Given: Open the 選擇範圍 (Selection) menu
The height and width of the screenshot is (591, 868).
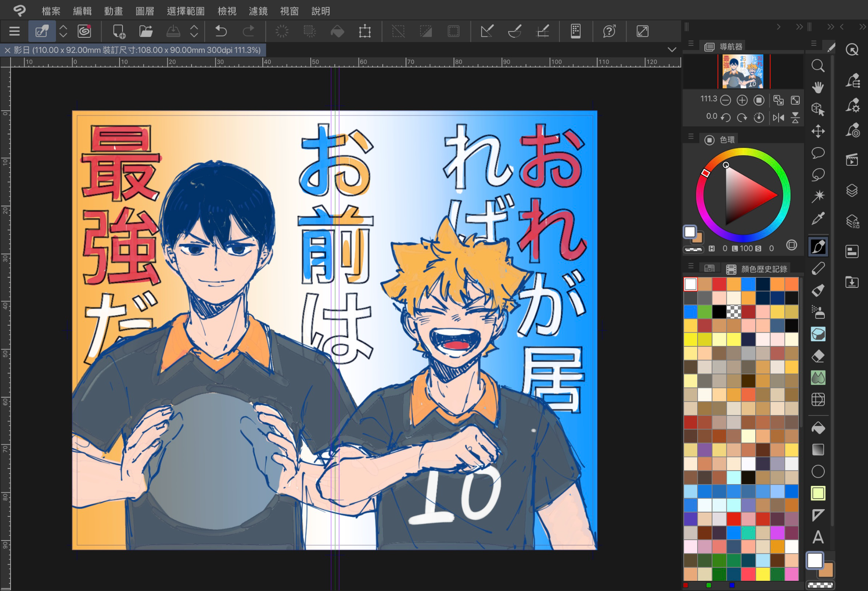Looking at the screenshot, I should coord(186,11).
